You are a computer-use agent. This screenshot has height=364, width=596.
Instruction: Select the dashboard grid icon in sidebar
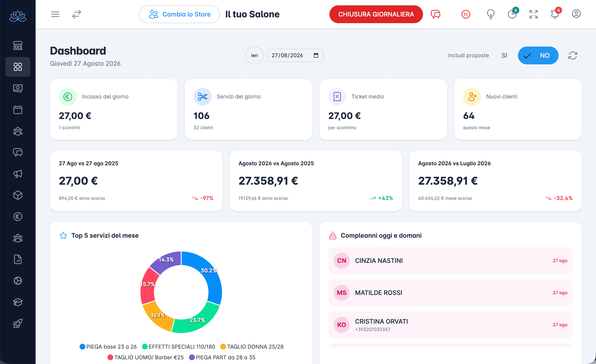point(18,67)
